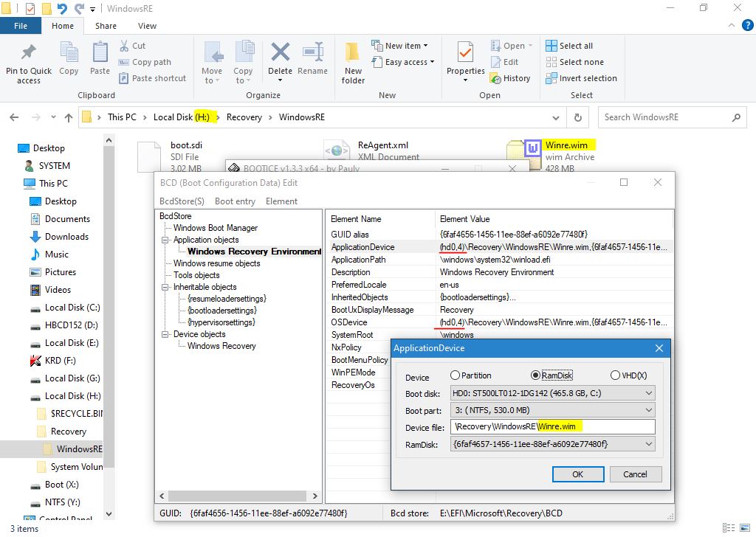The image size is (756, 537).
Task: Click the Up one level arrow
Action: [x=69, y=117]
